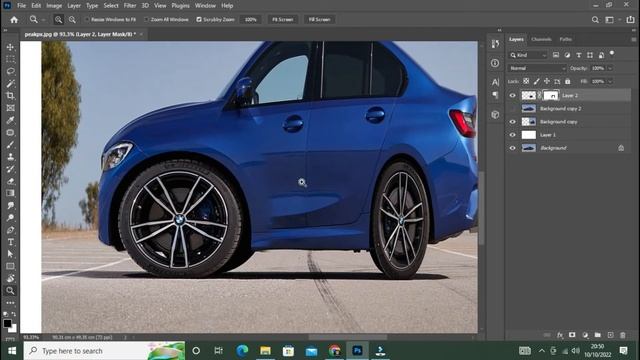Select the Eyedropper tool
Viewport: 640px width, 360px height.
[11, 120]
